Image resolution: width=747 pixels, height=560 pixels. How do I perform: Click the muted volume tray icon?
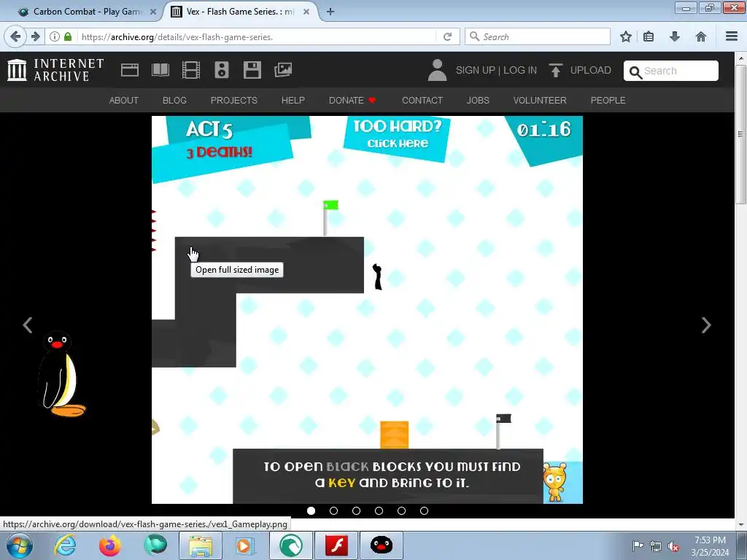point(673,546)
